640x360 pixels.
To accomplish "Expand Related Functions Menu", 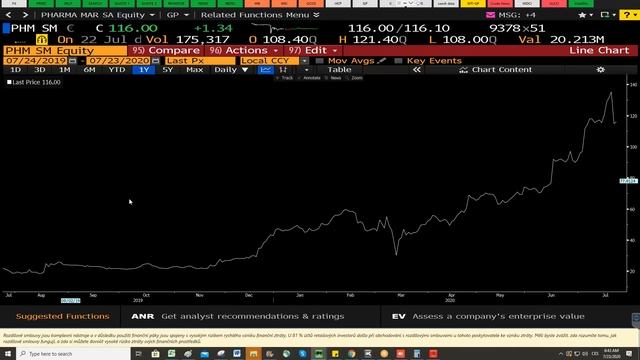I will tap(260, 15).
